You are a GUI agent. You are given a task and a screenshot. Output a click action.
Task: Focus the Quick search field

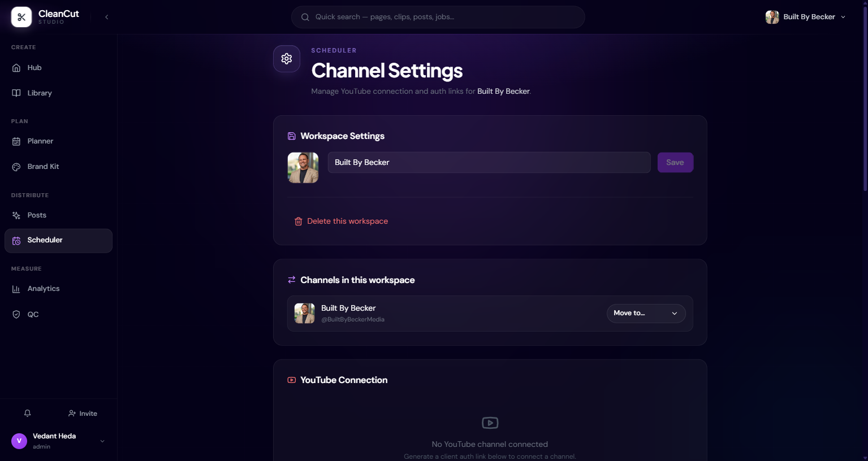tap(438, 17)
